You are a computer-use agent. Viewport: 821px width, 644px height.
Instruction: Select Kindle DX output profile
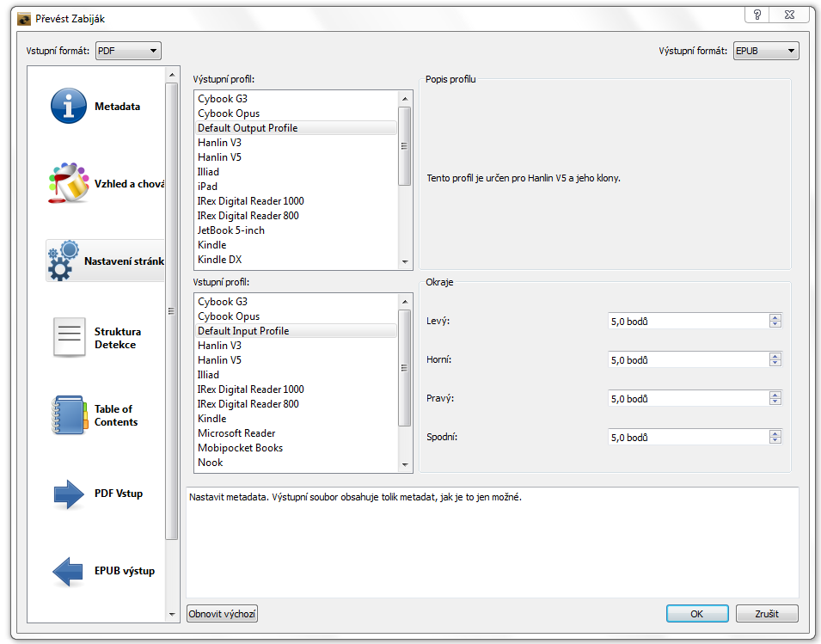click(297, 260)
